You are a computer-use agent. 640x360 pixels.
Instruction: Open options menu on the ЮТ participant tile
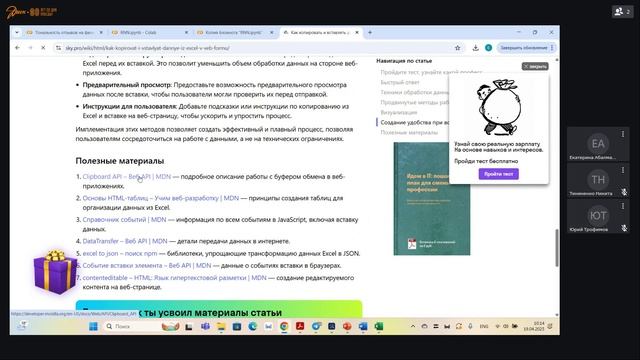point(623,206)
